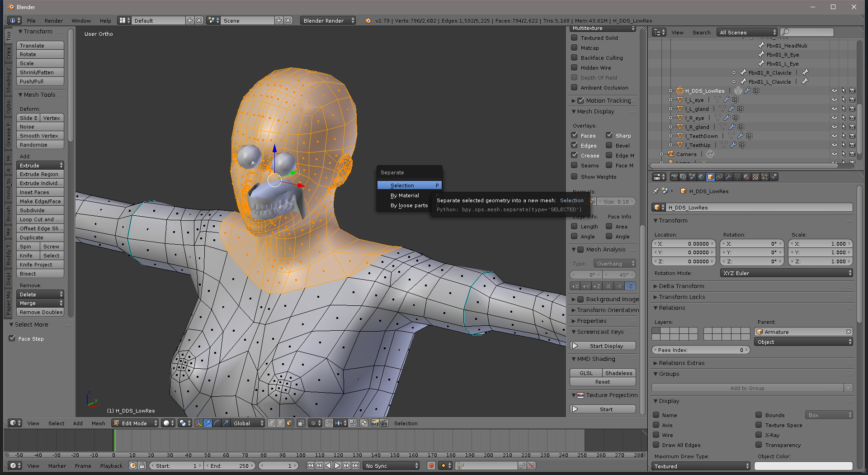Screen dimensions: 868x475
Task: Click the translate manipulator arrow icon
Action: (208, 423)
